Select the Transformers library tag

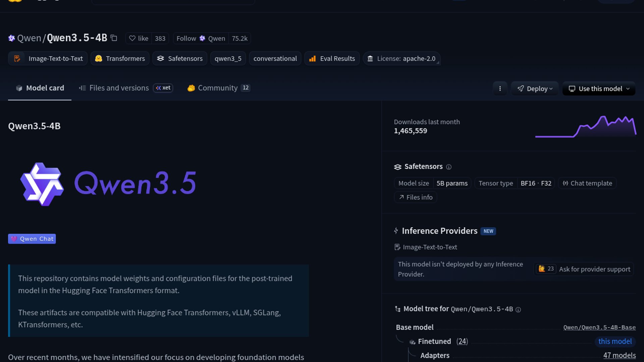click(120, 58)
